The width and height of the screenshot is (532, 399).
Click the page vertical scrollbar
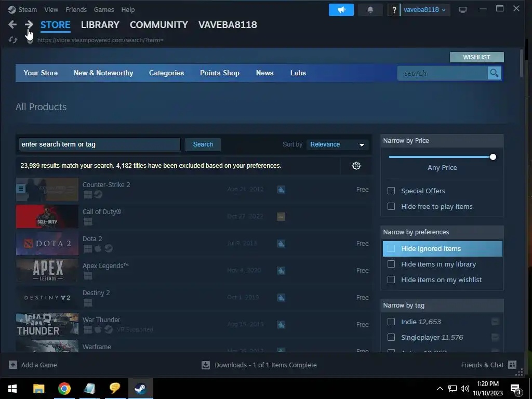523,63
